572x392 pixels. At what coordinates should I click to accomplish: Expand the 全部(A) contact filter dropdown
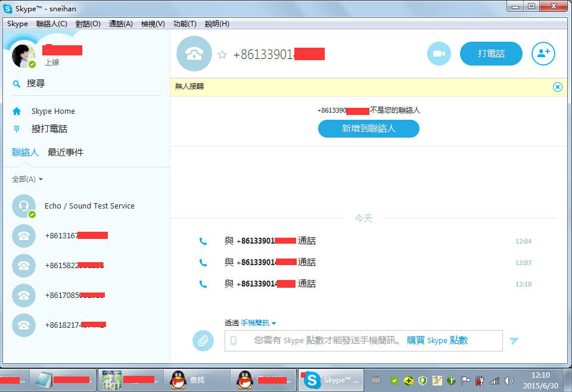coord(27,179)
